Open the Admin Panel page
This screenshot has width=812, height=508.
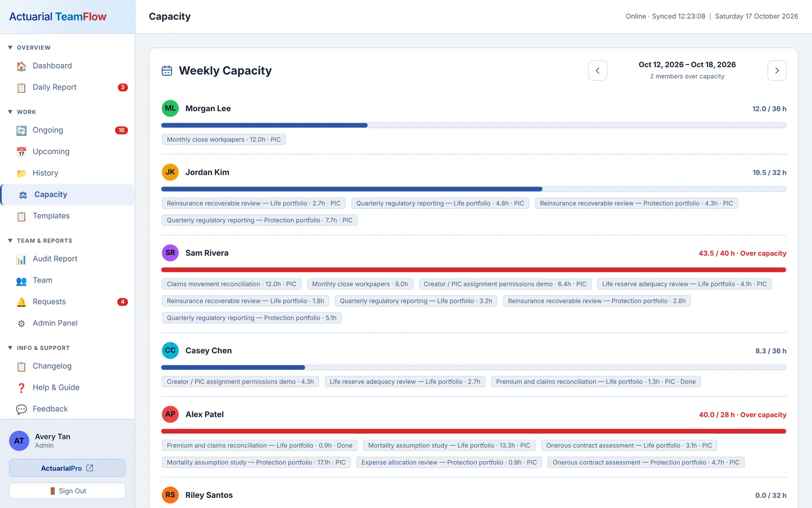67,323
